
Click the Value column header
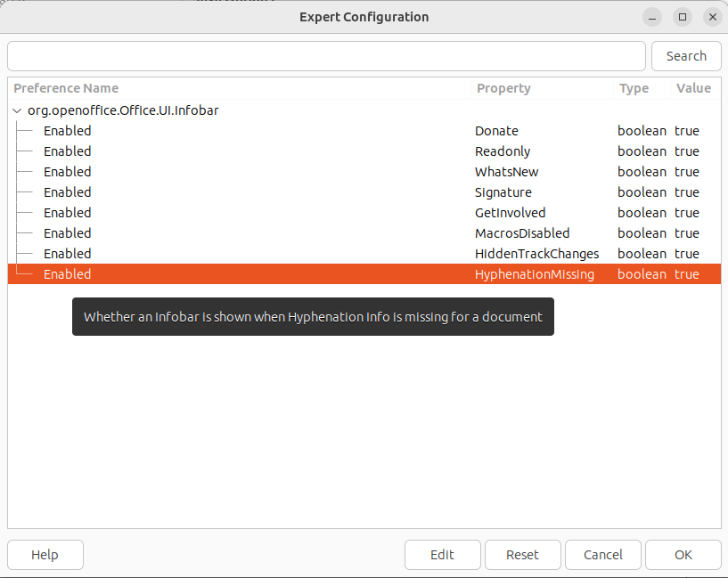693,88
